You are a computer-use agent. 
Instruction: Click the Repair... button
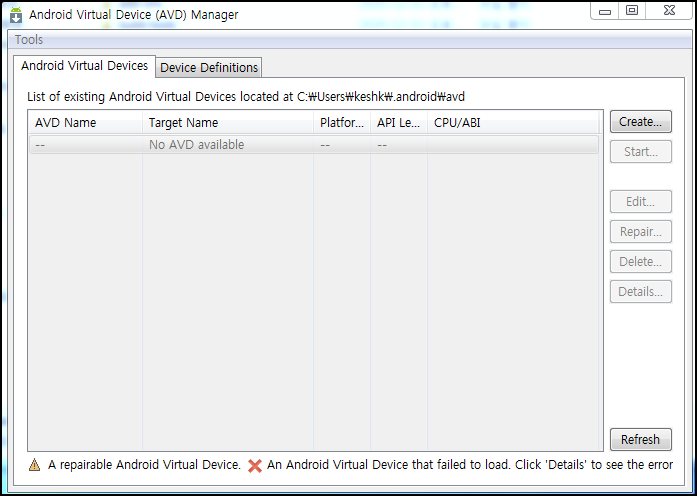[x=641, y=232]
